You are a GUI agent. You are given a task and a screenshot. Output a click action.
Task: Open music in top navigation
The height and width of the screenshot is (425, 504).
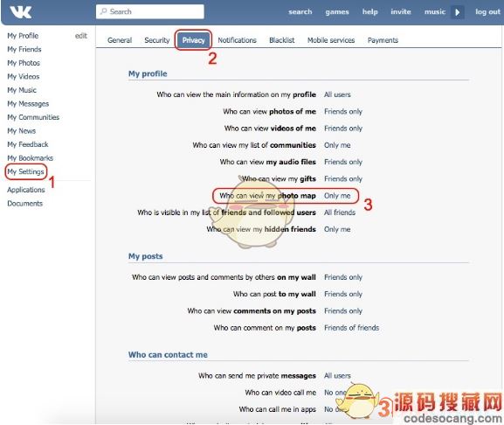(435, 12)
